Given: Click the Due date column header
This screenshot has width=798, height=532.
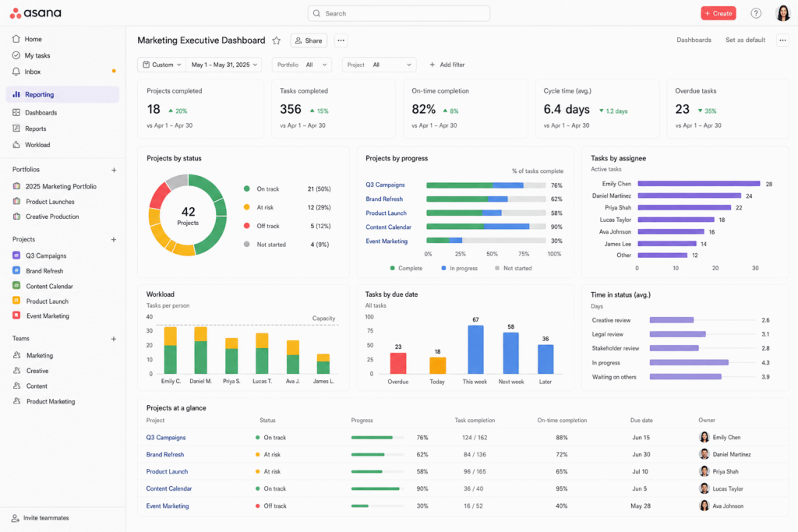Looking at the screenshot, I should [x=641, y=420].
